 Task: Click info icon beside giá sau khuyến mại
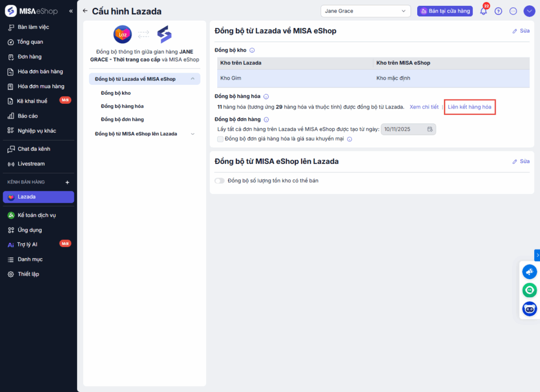350,140
